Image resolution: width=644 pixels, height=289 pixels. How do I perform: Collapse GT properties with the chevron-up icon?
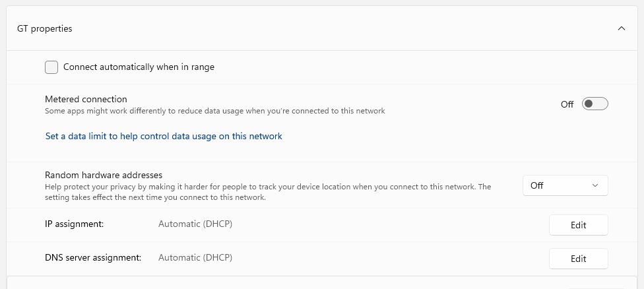pos(621,28)
